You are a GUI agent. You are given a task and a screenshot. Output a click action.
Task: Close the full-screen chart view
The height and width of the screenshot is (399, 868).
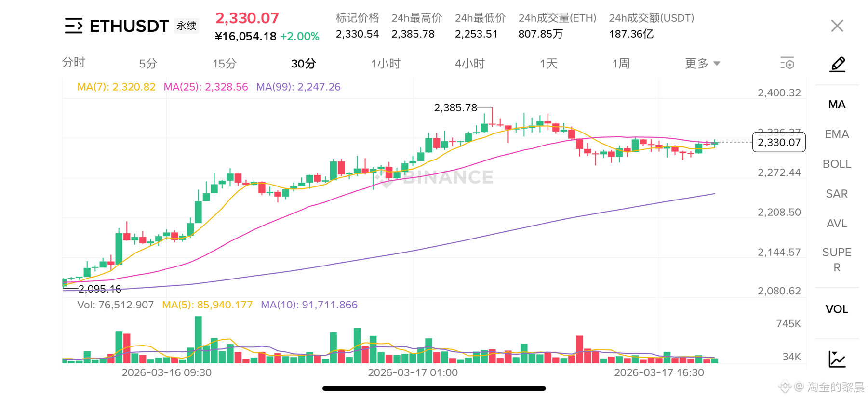[837, 26]
